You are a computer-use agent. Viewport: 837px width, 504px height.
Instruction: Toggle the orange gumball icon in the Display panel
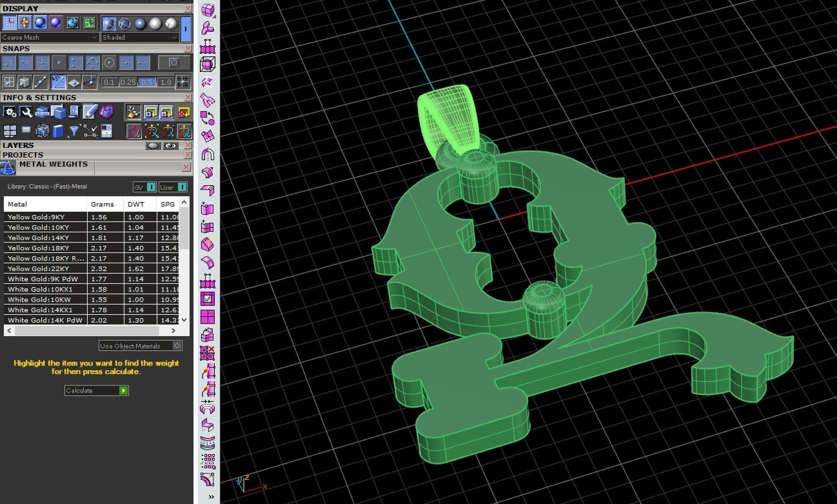(x=25, y=23)
